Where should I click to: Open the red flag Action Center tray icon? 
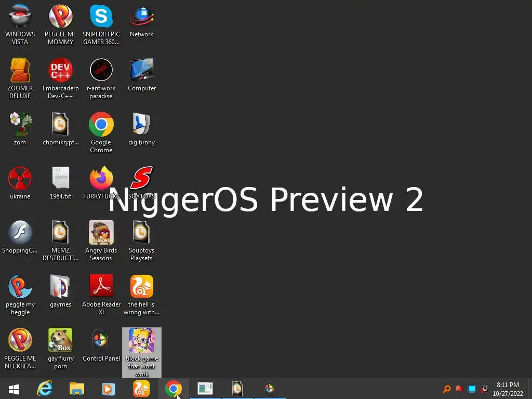[x=459, y=389]
